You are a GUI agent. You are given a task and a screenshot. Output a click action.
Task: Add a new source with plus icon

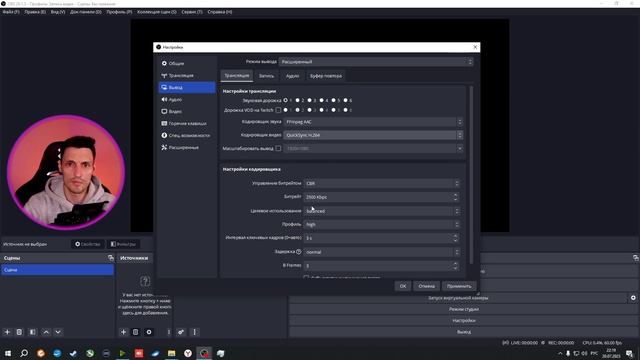[123, 332]
